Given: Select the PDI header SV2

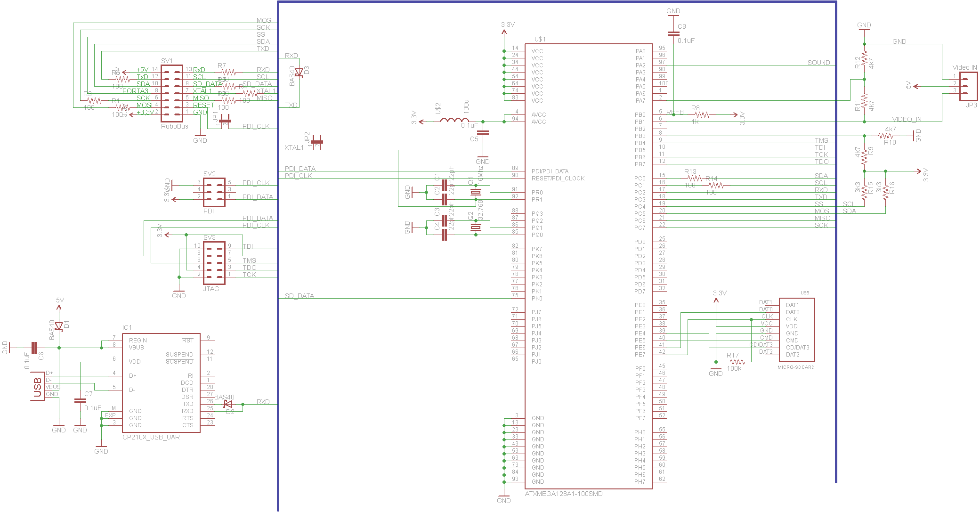Looking at the screenshot, I should tap(214, 192).
